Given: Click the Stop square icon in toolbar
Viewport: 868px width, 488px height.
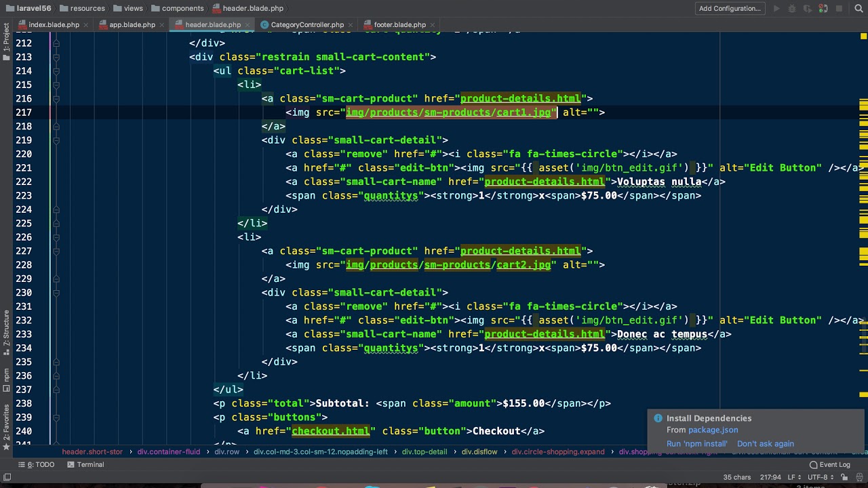Looking at the screenshot, I should [x=839, y=9].
